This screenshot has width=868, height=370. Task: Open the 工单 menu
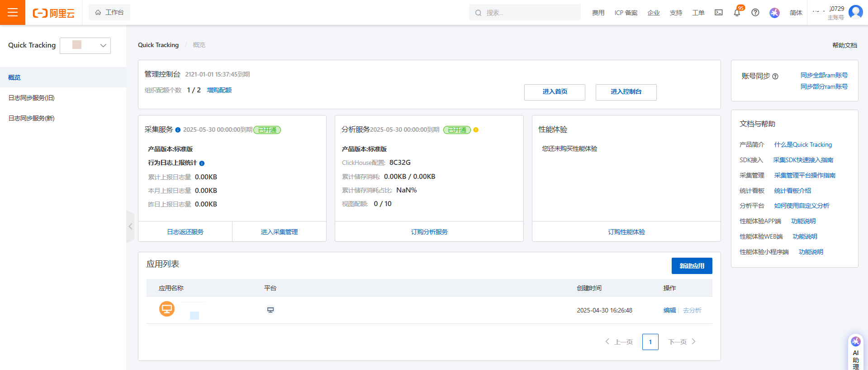click(x=698, y=13)
